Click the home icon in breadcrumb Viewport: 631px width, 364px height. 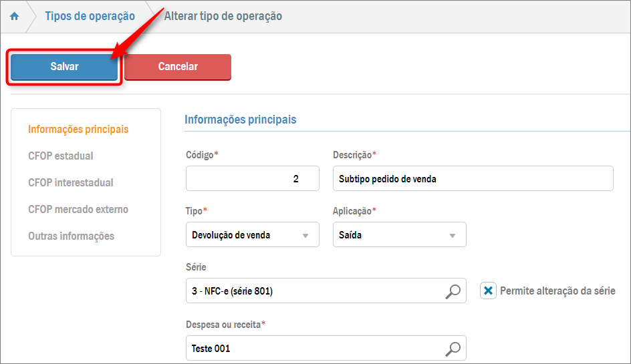(14, 16)
